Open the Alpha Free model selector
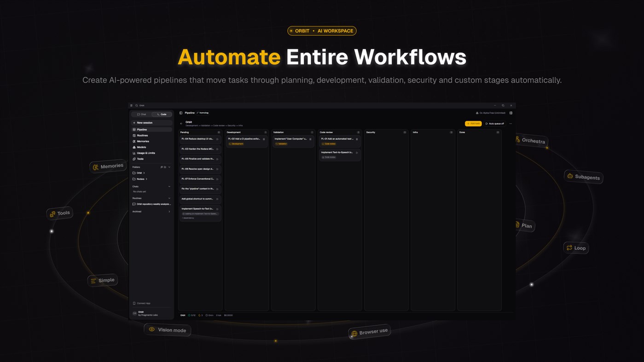The width and height of the screenshot is (644, 362). click(491, 113)
